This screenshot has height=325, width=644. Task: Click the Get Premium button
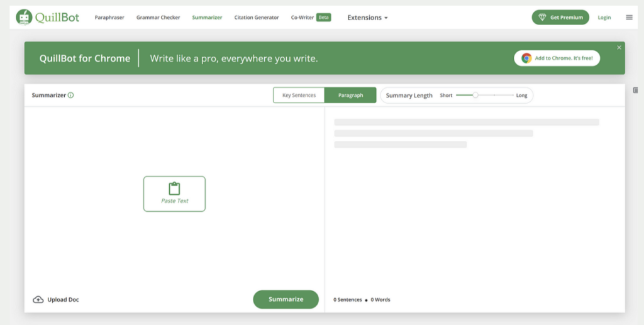pos(560,17)
